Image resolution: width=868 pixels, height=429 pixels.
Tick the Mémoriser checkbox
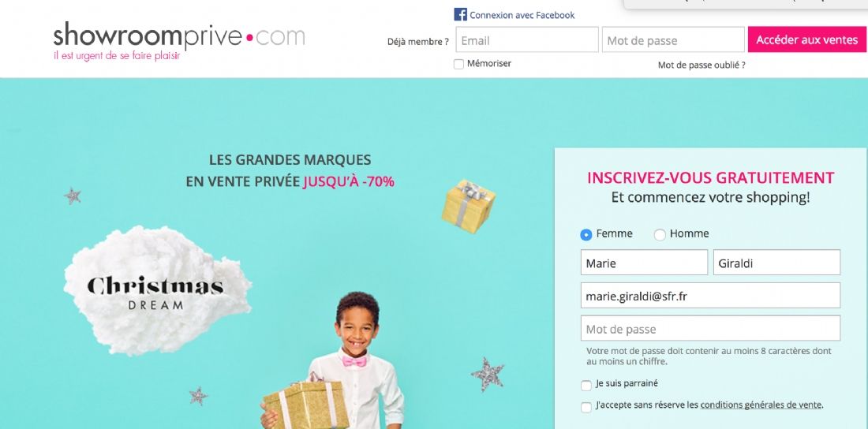click(458, 64)
